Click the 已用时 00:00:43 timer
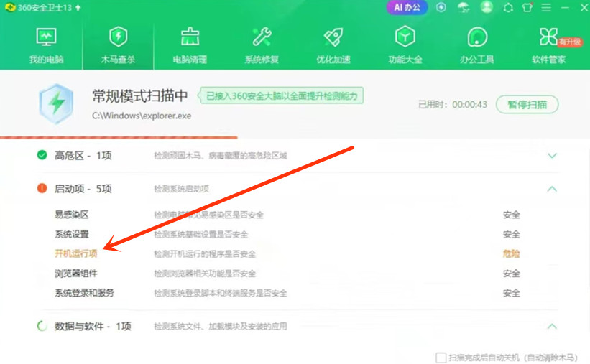This screenshot has height=364, width=590. pyautogui.click(x=453, y=105)
